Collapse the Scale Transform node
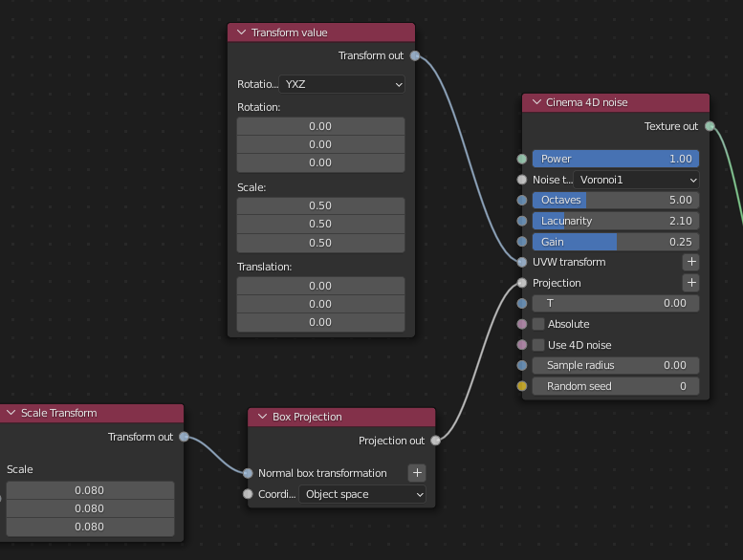 pyautogui.click(x=11, y=413)
